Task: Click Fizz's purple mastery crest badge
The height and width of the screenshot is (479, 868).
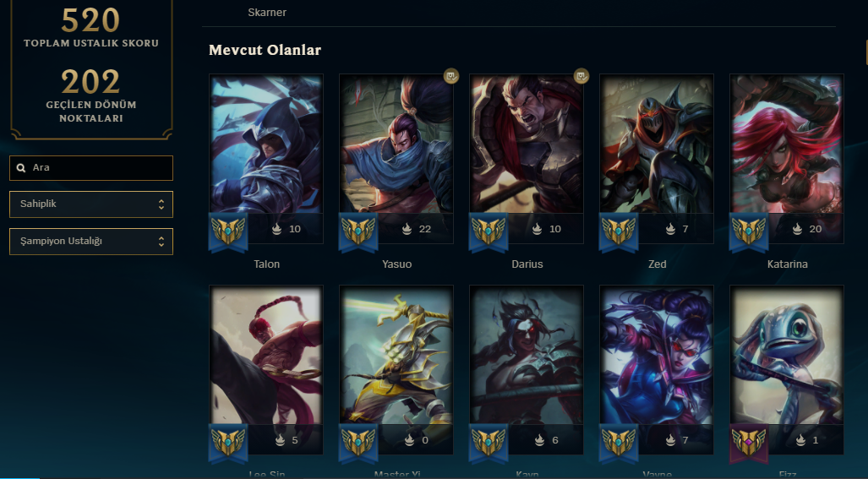Action: (x=749, y=443)
